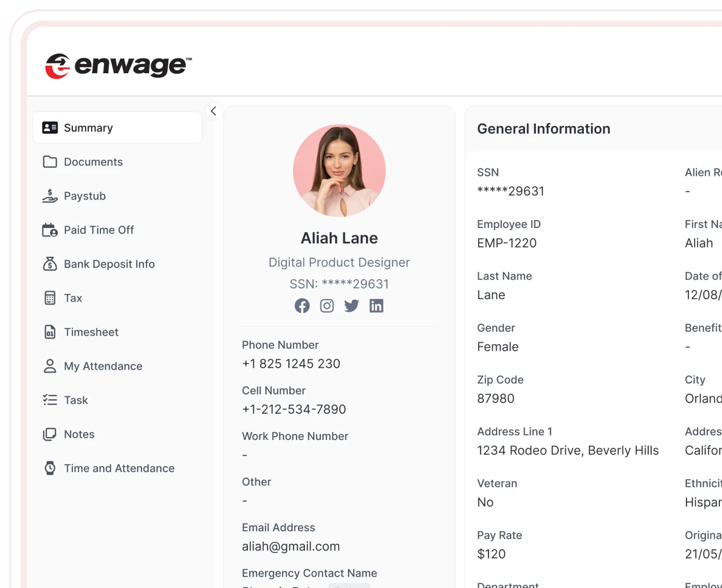Viewport: 722px width, 588px height.
Task: Click Aliah Lane's profile photo
Action: click(x=339, y=171)
